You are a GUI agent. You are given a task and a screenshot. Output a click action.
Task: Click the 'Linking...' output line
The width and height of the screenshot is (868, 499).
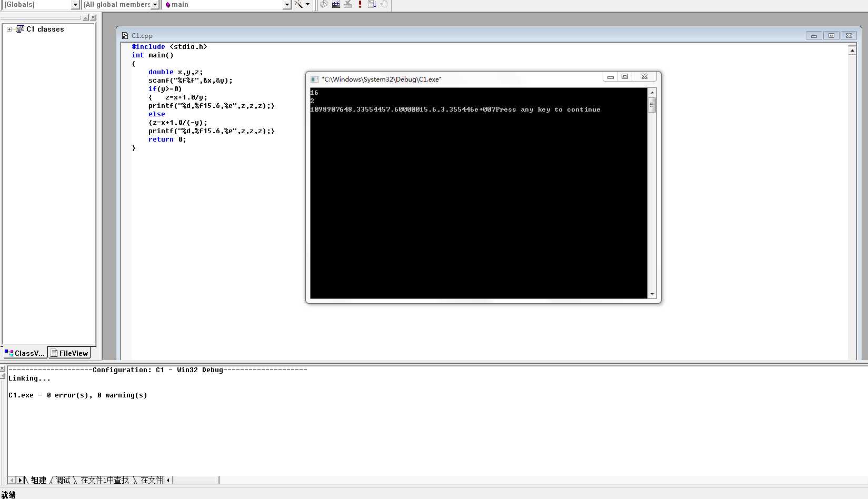tap(29, 378)
